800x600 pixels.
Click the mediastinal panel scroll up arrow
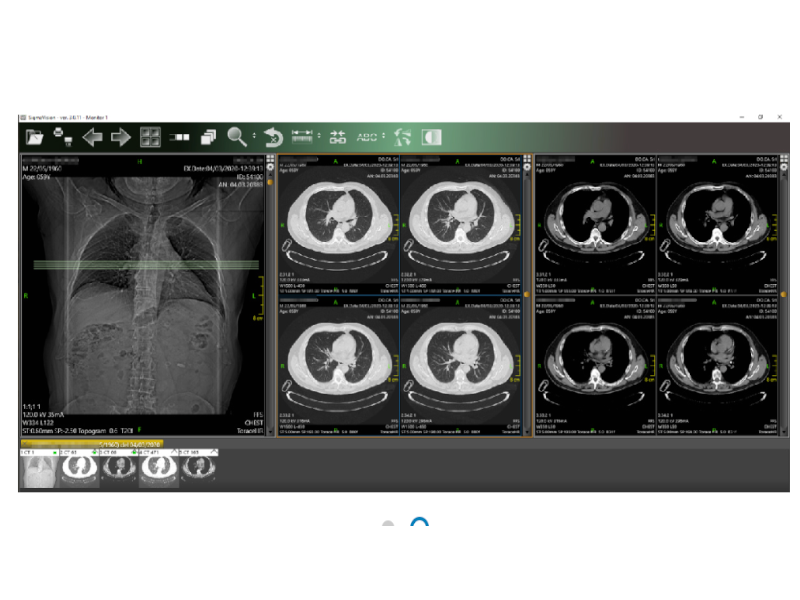click(784, 174)
